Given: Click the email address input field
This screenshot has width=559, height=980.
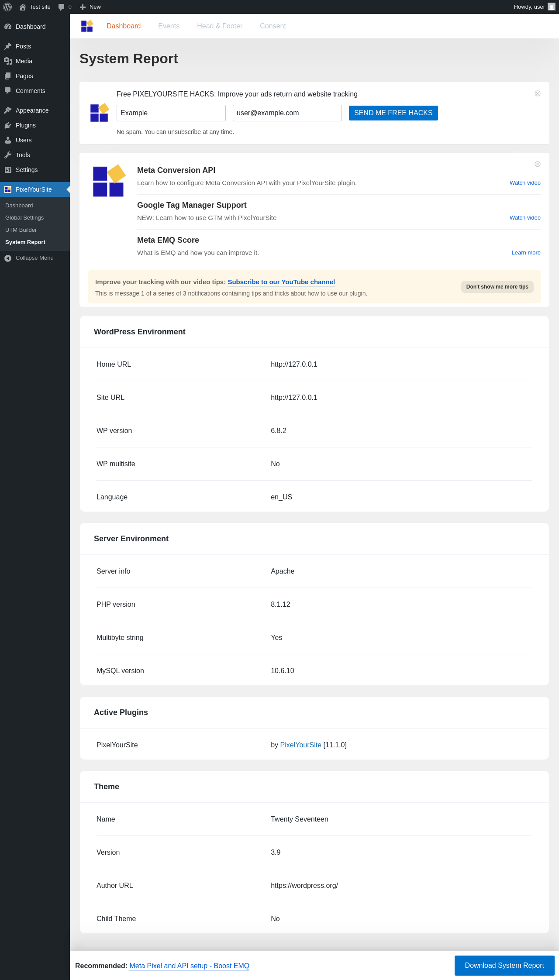Looking at the screenshot, I should [287, 113].
